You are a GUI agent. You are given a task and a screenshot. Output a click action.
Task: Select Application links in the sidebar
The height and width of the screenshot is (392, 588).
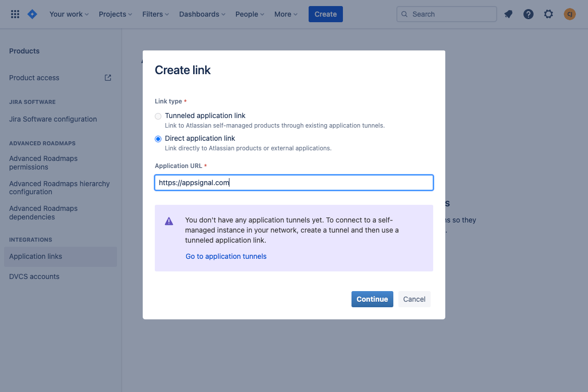pyautogui.click(x=61, y=257)
